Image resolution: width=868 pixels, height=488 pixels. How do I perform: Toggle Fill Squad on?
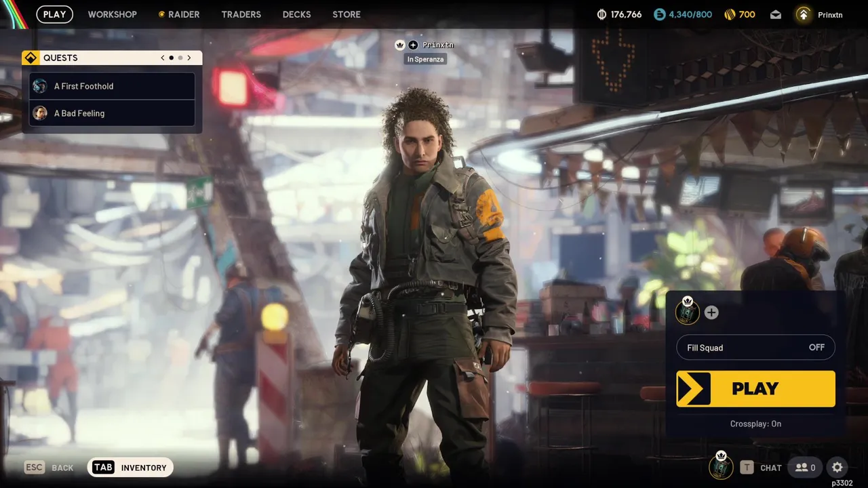[755, 348]
